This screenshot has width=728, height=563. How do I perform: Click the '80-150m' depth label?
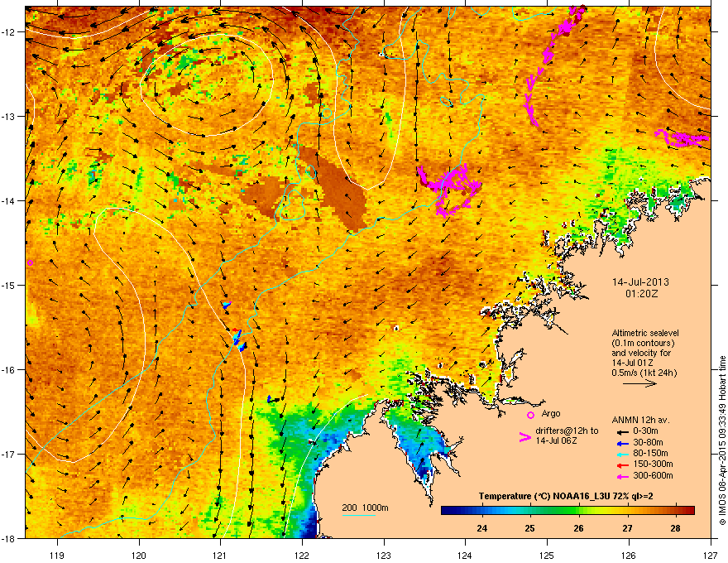point(650,453)
